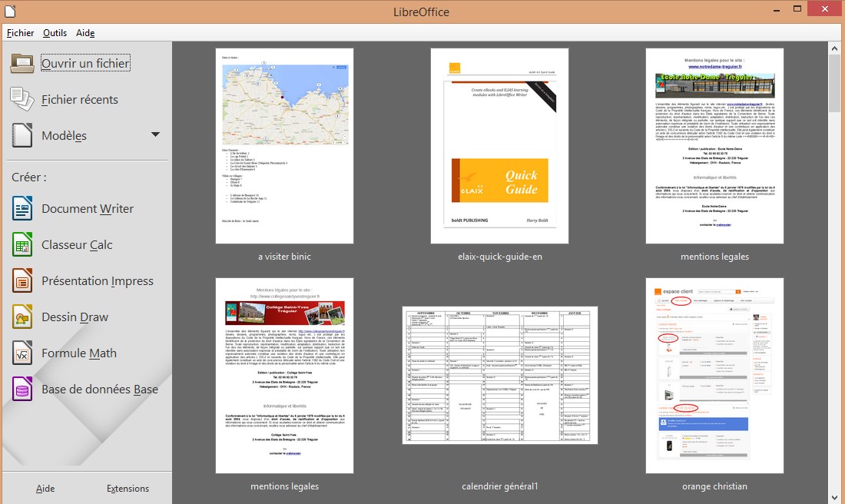
Task: Click the Modèles button label
Action: click(64, 135)
